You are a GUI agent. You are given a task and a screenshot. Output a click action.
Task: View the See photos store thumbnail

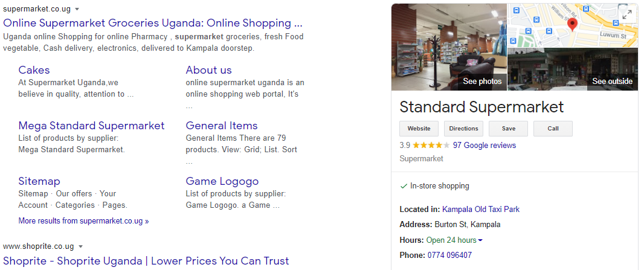449,47
